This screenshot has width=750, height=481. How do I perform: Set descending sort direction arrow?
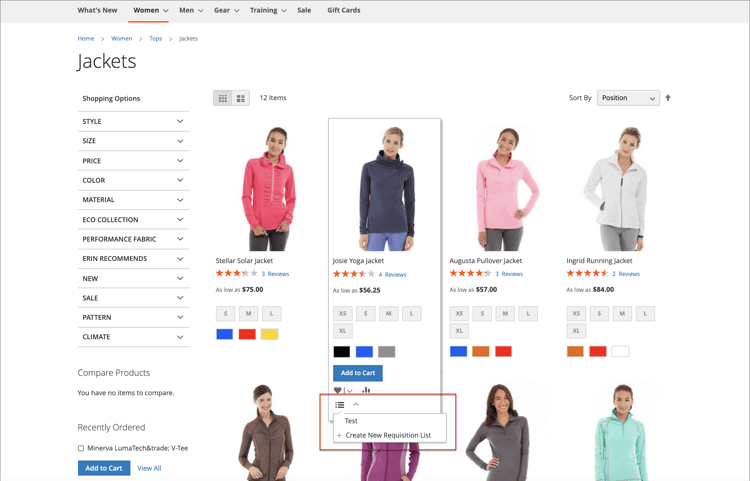(x=668, y=98)
